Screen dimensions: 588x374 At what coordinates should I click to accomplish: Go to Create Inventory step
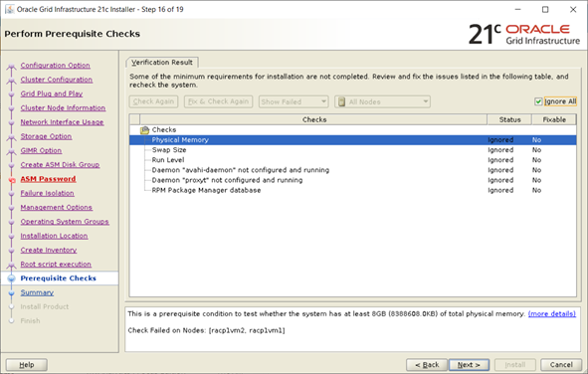pyautogui.click(x=49, y=250)
